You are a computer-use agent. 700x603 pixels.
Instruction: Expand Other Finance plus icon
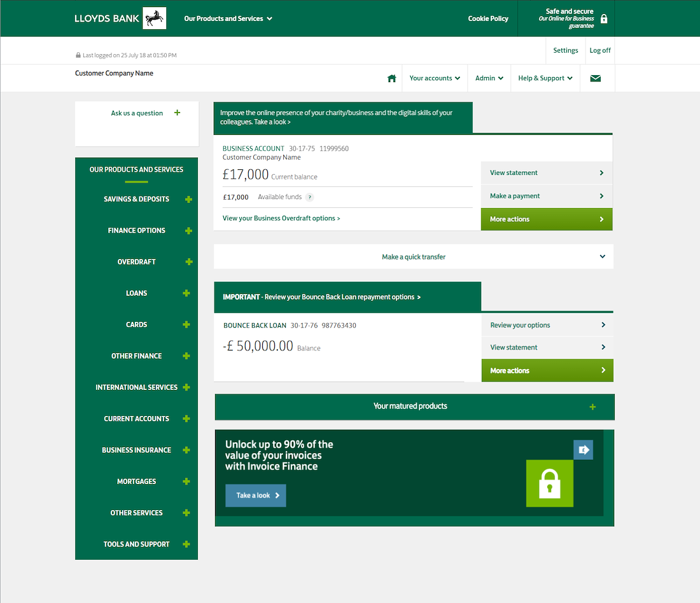click(x=186, y=356)
